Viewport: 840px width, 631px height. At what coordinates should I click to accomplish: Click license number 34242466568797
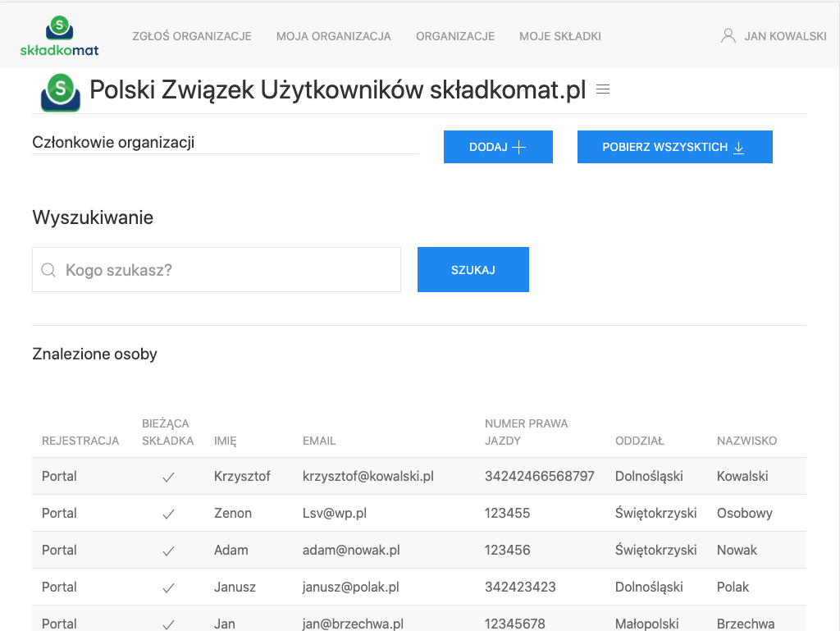[540, 476]
